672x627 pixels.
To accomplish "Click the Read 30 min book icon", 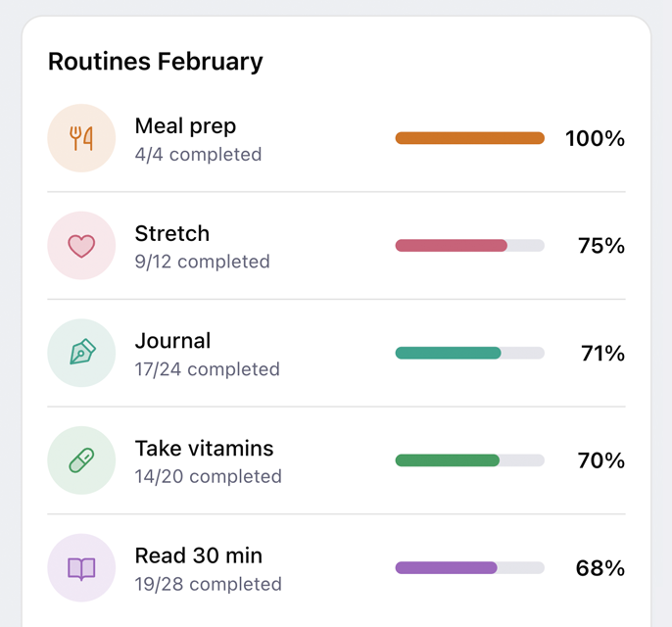I will [x=81, y=567].
